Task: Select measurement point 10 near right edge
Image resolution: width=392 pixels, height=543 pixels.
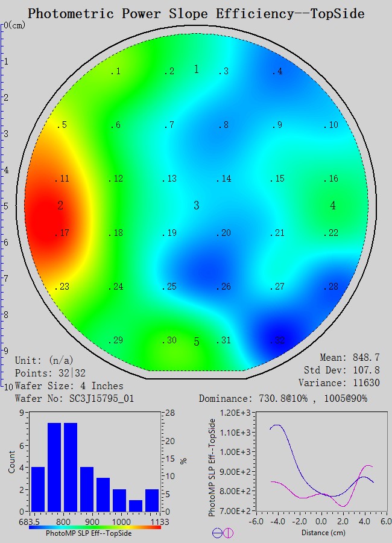Action: coord(331,125)
